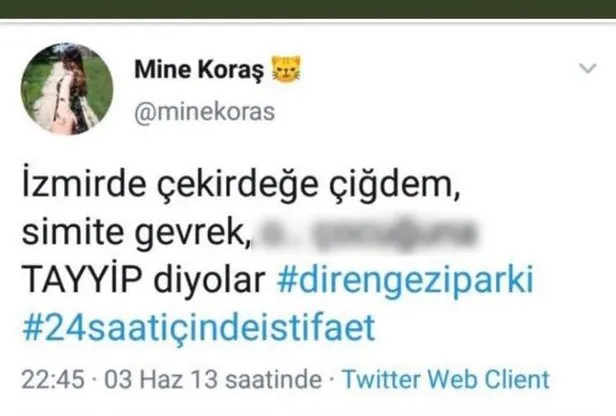This screenshot has height=416, width=616.
Task: Open the #direngeziparki hashtag
Action: pos(405,280)
